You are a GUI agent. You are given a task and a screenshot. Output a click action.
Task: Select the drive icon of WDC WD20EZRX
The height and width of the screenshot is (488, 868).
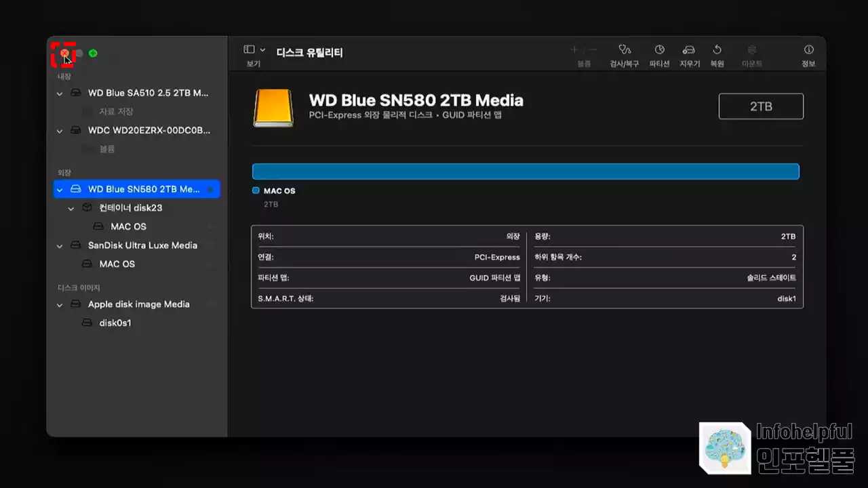(77, 130)
